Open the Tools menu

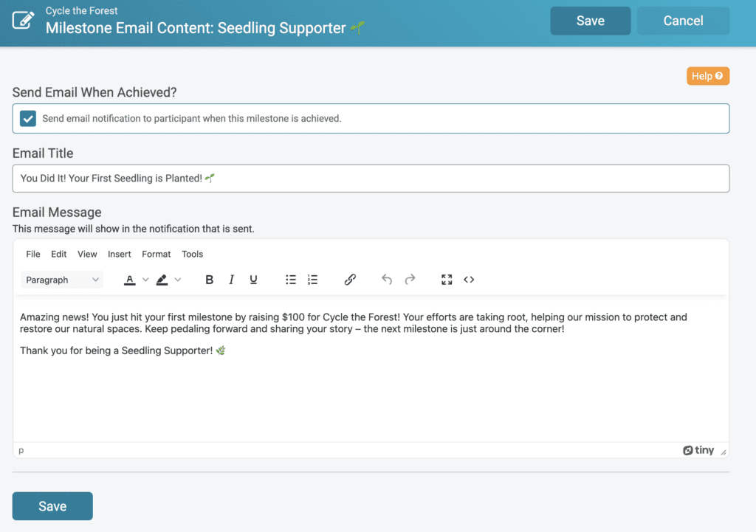pos(193,254)
